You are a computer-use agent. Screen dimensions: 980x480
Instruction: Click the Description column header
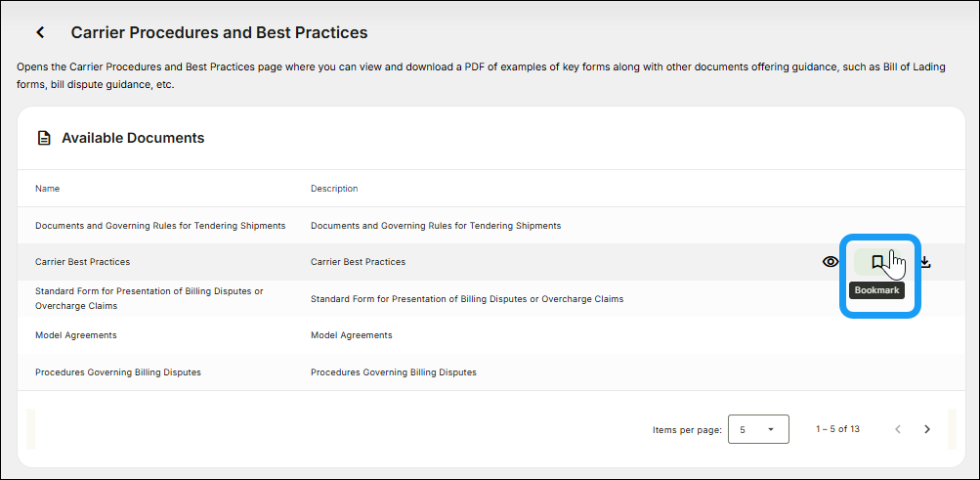(334, 189)
